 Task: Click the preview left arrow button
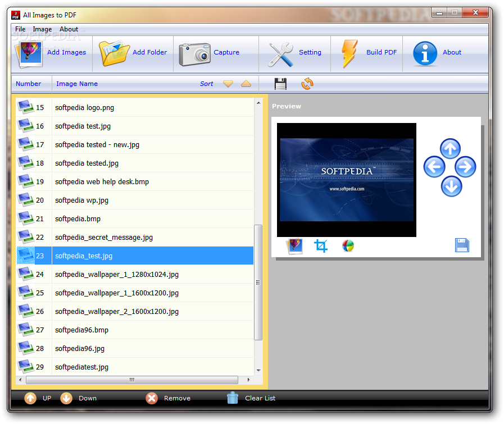pyautogui.click(x=434, y=167)
